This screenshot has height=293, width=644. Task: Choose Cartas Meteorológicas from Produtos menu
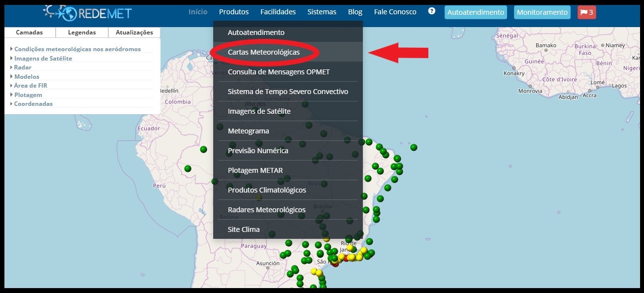(263, 52)
